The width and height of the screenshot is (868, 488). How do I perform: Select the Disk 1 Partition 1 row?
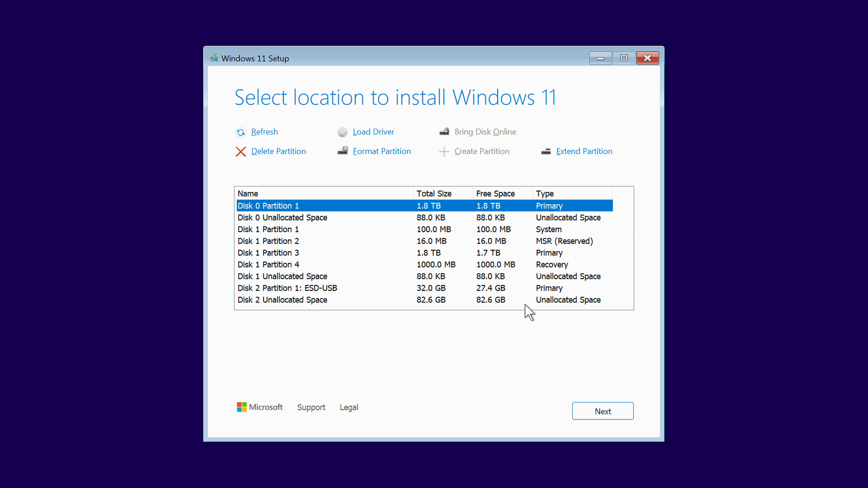point(425,229)
